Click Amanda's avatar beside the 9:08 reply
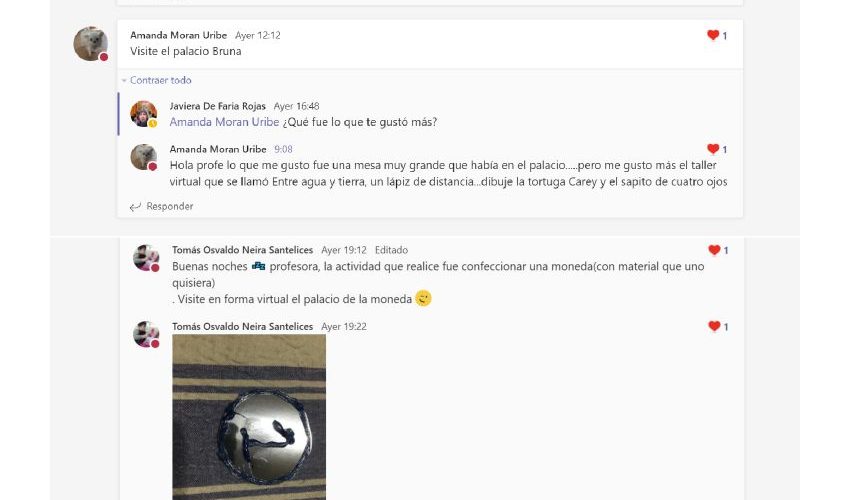The height and width of the screenshot is (500, 850). tap(144, 157)
